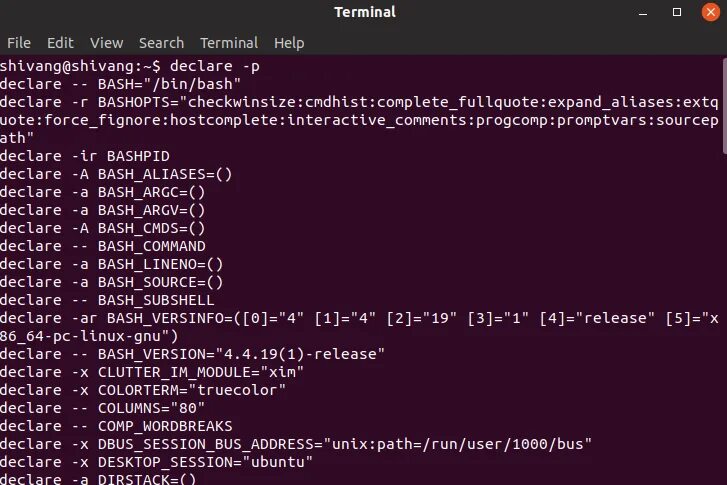The width and height of the screenshot is (727, 485).
Task: Open the Help menu
Action: pyautogui.click(x=289, y=43)
